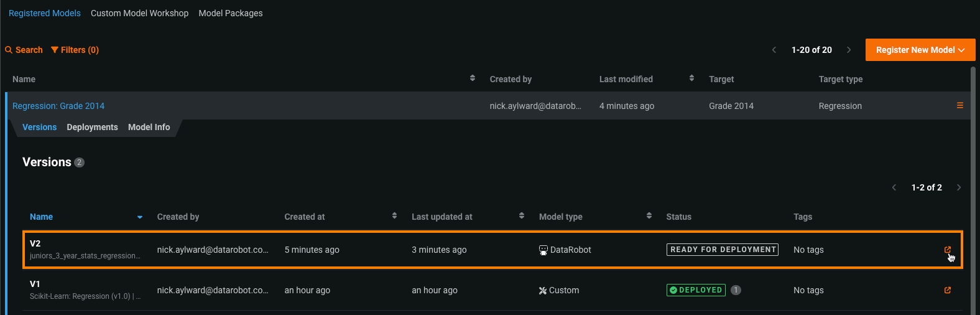Sort versions by Model type
Image resolution: width=980 pixels, height=315 pixels.
coord(649,216)
